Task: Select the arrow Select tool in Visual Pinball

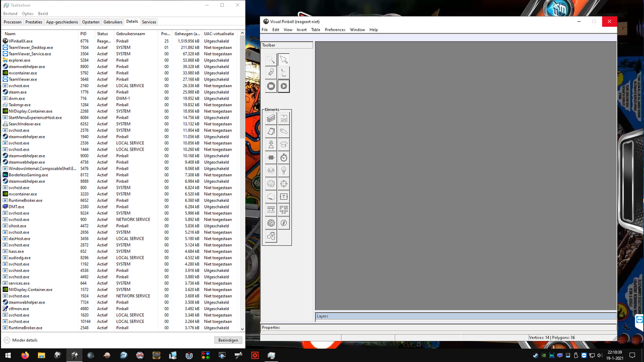Action: coord(284,60)
